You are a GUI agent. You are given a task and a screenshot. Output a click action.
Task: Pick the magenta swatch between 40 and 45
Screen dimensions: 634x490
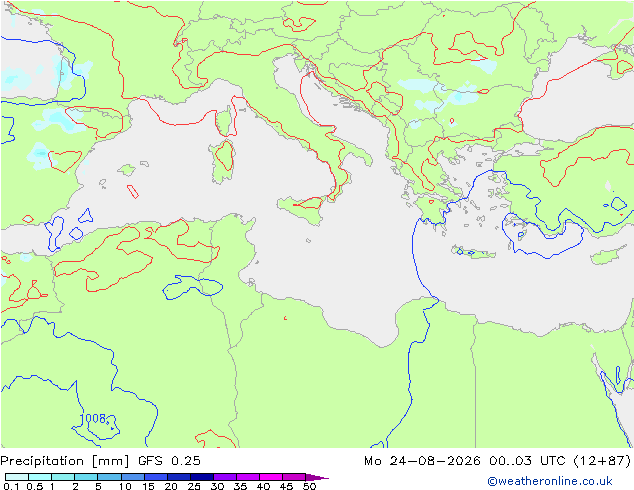(271, 477)
